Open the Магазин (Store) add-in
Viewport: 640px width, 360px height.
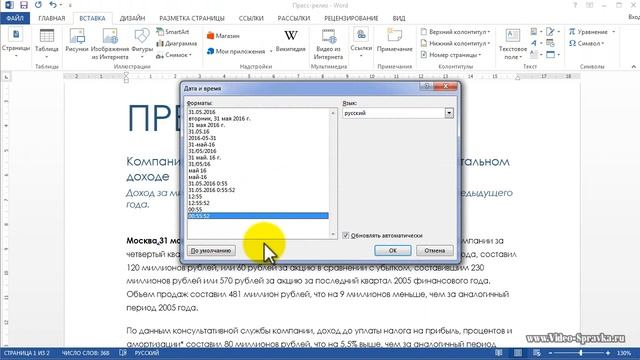click(223, 36)
